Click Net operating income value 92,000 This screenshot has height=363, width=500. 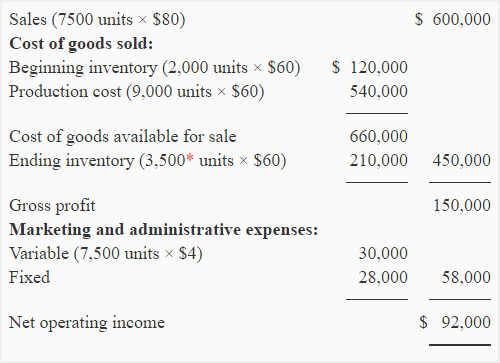455,322
